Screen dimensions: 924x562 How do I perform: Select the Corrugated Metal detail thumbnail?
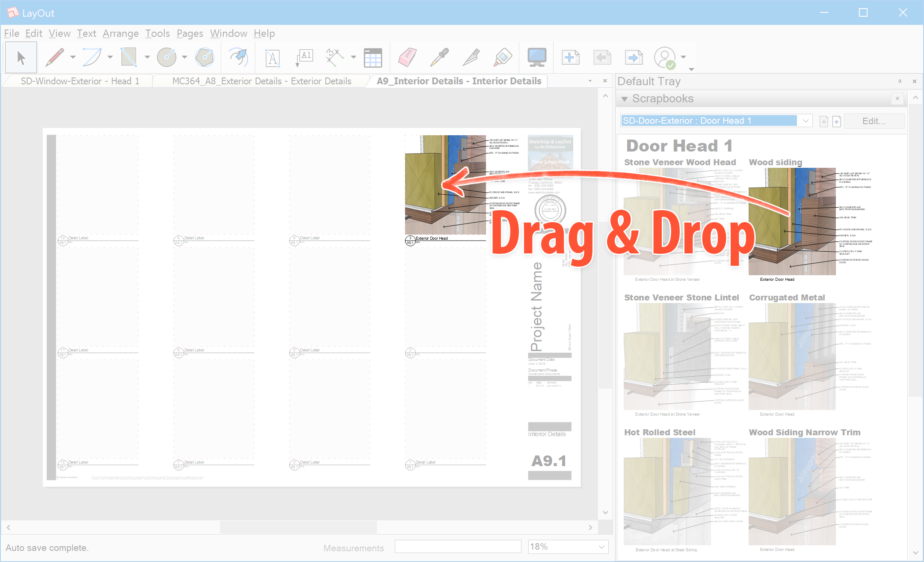(x=792, y=356)
